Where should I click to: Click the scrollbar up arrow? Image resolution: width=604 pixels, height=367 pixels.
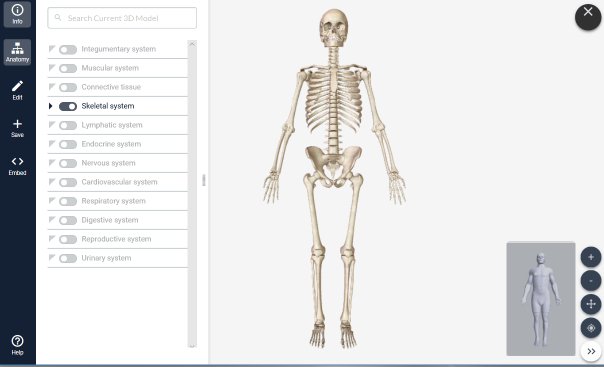coord(192,44)
